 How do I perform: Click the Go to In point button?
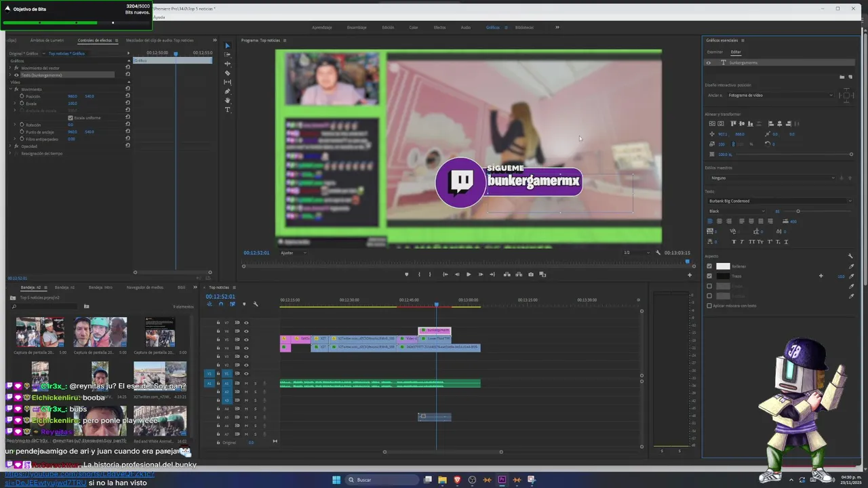point(445,274)
